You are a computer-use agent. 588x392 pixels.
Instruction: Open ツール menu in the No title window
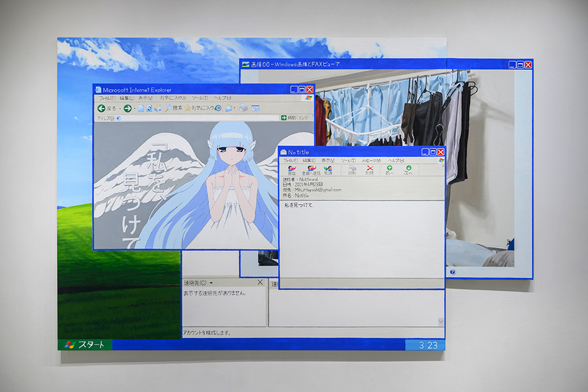click(x=348, y=161)
